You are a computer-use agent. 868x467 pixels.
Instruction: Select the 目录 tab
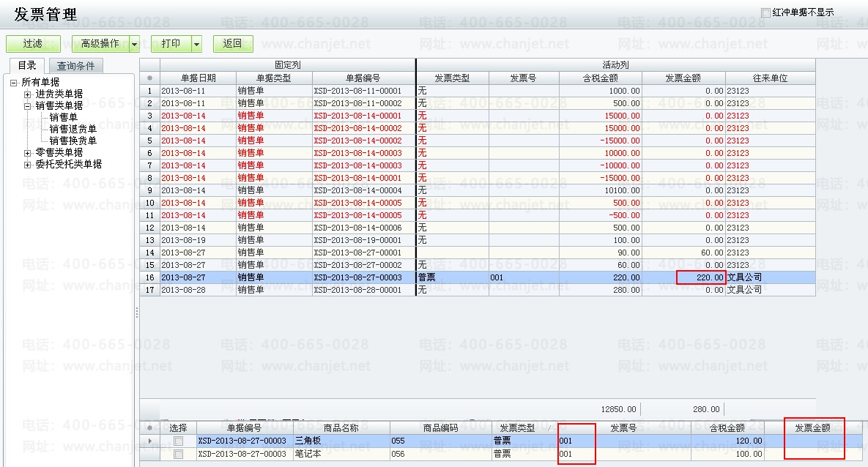(x=27, y=65)
